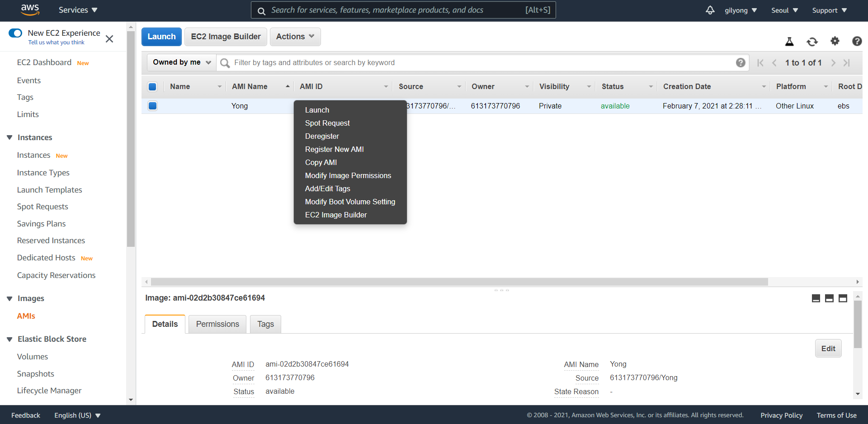This screenshot has width=868, height=424.
Task: Sort by the AMI Name column header
Action: coord(250,87)
